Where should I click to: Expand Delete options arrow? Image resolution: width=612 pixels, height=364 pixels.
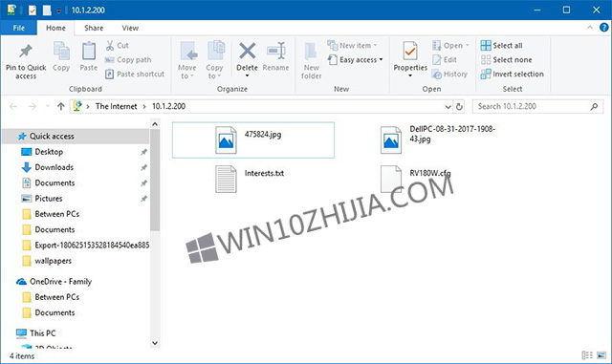[247, 75]
